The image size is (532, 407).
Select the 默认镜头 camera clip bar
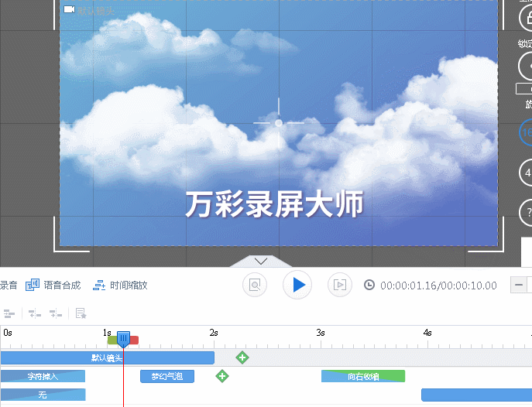click(107, 357)
